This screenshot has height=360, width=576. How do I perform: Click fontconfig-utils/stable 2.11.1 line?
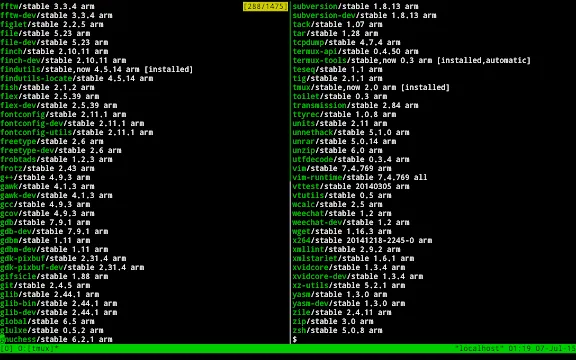pyautogui.click(x=76, y=132)
